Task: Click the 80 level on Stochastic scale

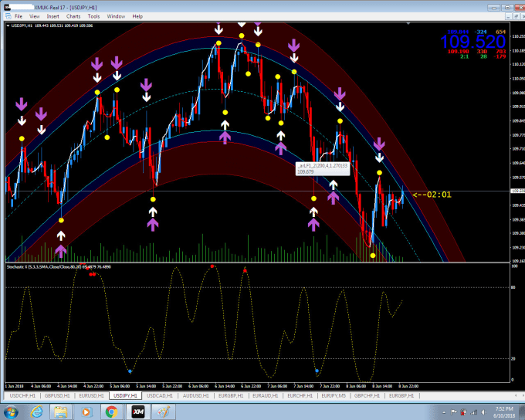Action: (513, 287)
